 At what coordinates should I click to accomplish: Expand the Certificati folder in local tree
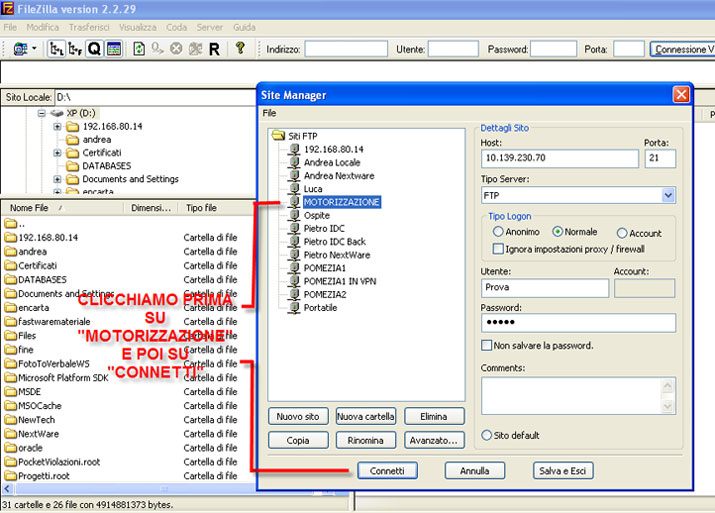(57, 153)
